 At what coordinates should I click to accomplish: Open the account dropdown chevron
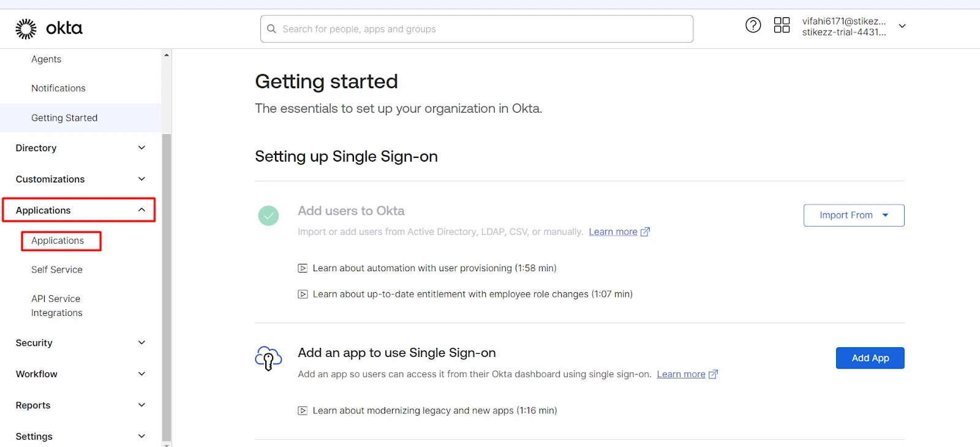[x=902, y=26]
